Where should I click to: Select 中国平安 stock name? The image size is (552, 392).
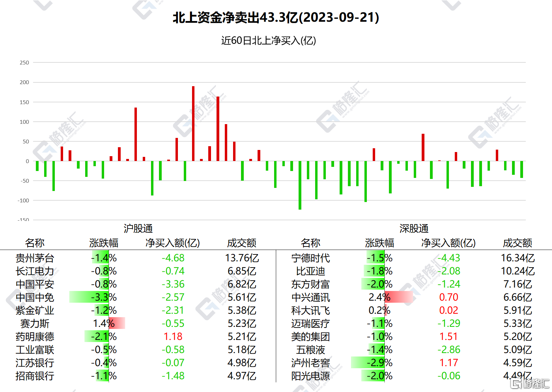(35, 284)
